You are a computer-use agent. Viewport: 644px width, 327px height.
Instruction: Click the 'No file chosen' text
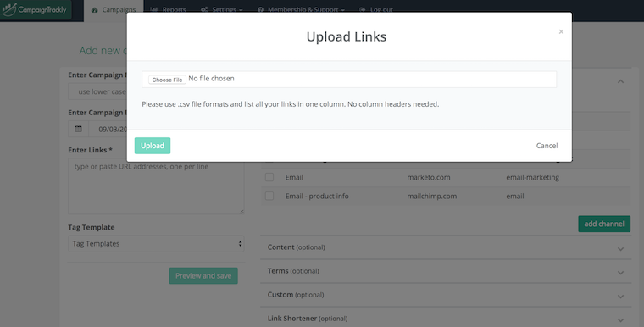(x=211, y=79)
